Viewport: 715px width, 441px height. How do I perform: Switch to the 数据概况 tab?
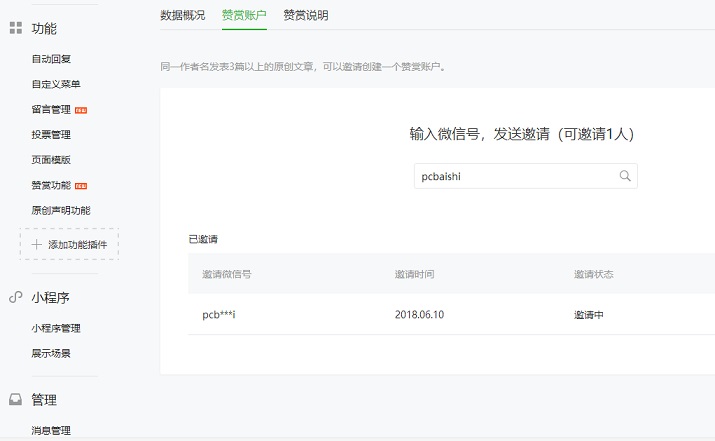pos(182,15)
